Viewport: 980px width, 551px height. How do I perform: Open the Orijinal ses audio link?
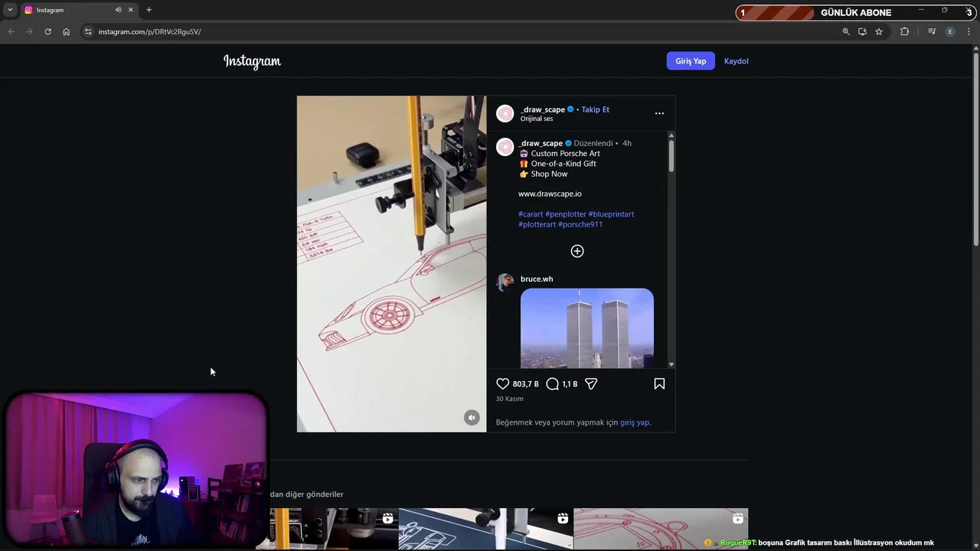[x=537, y=119]
